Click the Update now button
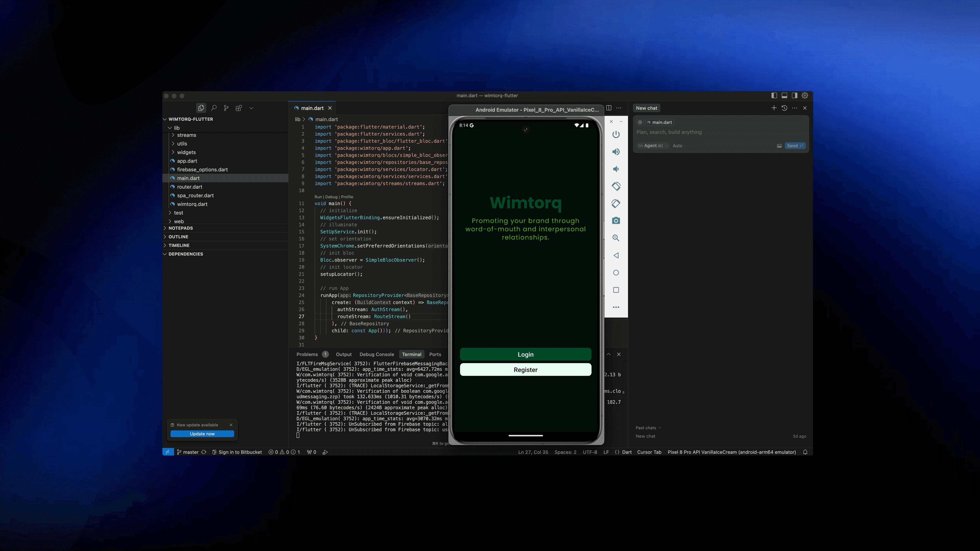980x551 pixels. click(202, 434)
